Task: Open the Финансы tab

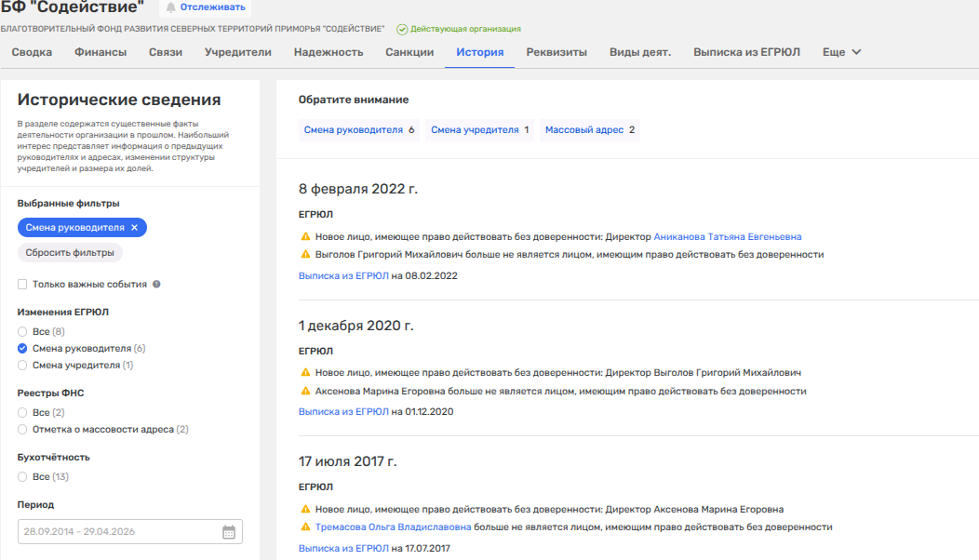Action: point(101,52)
